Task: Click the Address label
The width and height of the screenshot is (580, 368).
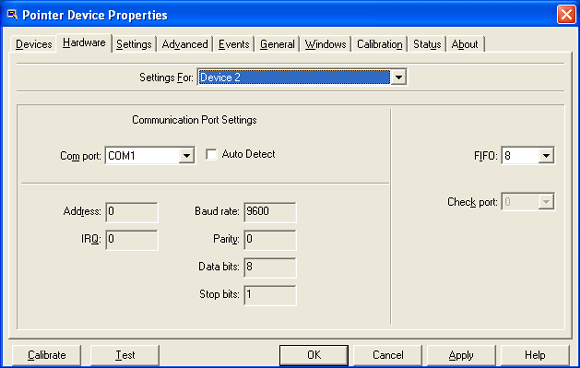Action: [82, 211]
